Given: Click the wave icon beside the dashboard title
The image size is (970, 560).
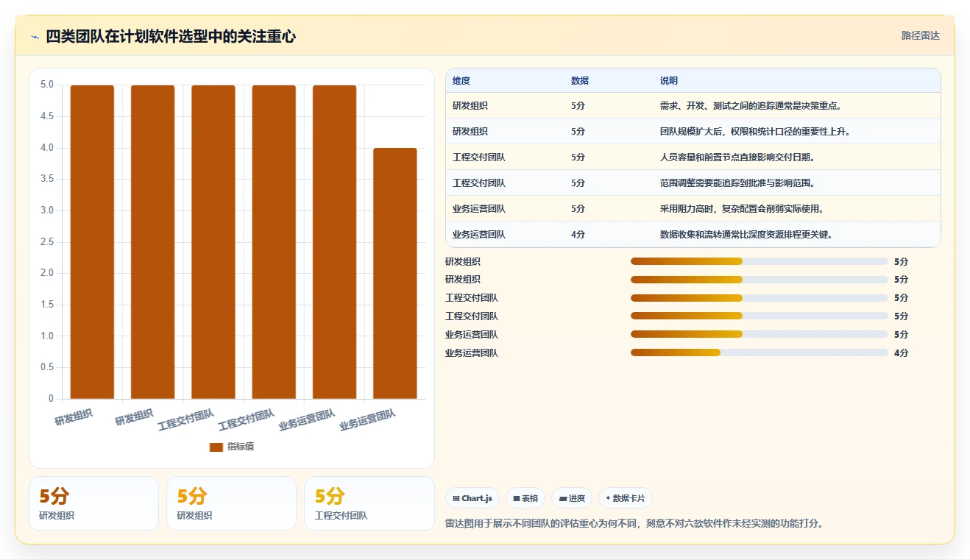Looking at the screenshot, I should tap(35, 37).
